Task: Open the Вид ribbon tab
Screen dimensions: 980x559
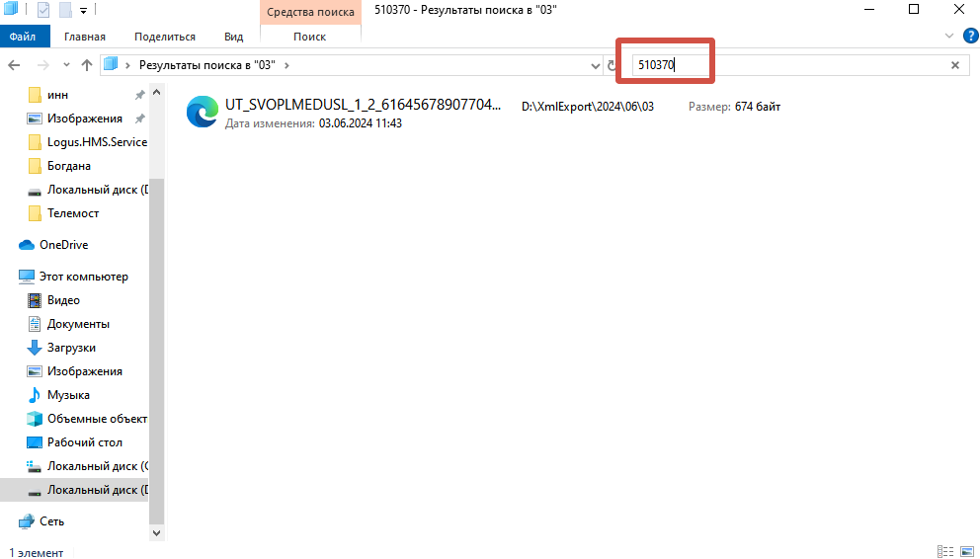Action: tap(234, 37)
